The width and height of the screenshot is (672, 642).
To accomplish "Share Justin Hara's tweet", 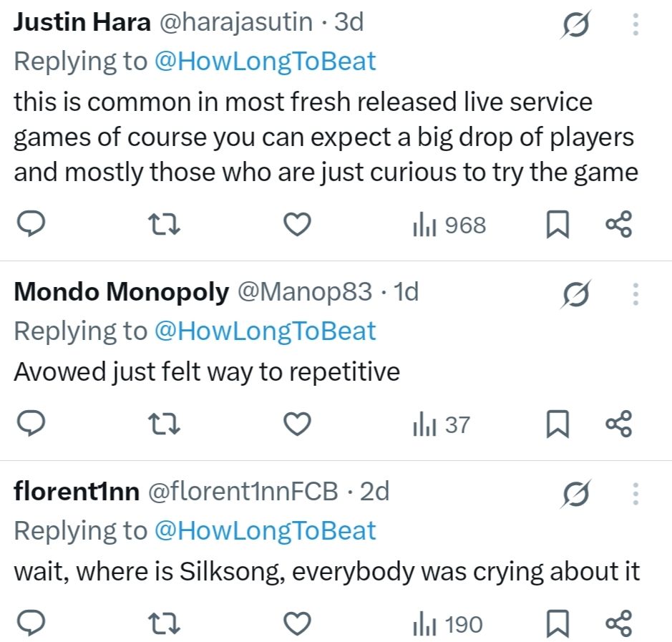I will tap(618, 225).
